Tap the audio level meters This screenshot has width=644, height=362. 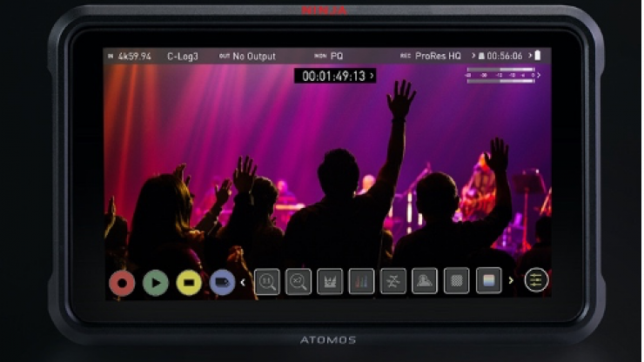tap(500, 75)
